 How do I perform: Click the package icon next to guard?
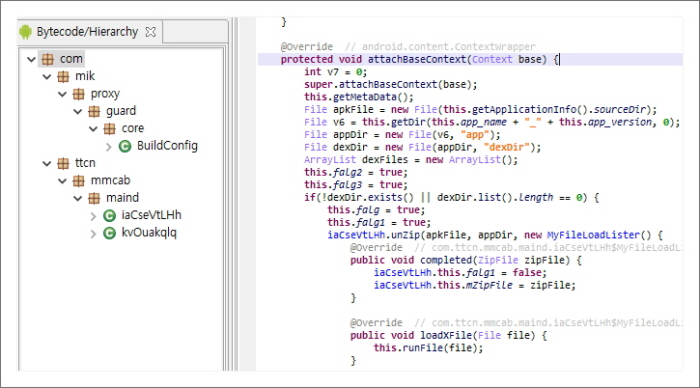coord(94,111)
